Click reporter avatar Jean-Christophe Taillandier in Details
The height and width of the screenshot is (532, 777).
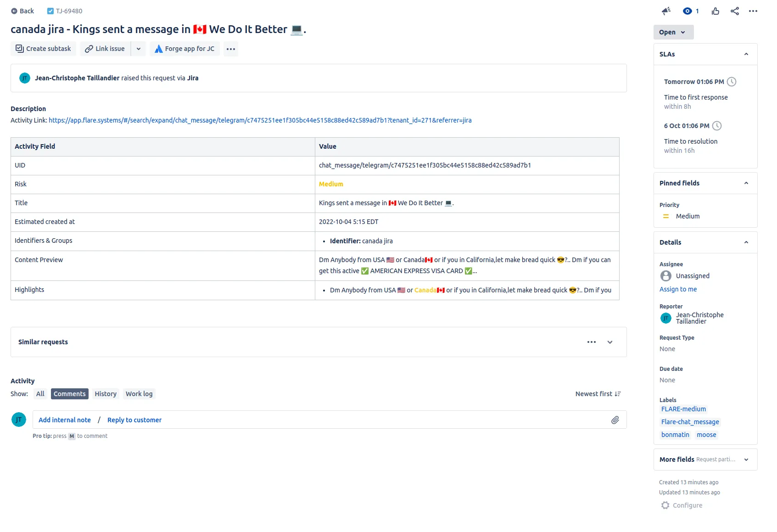(666, 318)
